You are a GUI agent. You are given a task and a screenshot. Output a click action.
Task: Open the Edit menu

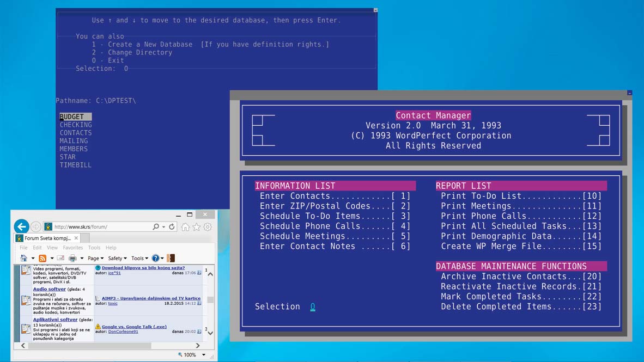click(38, 248)
